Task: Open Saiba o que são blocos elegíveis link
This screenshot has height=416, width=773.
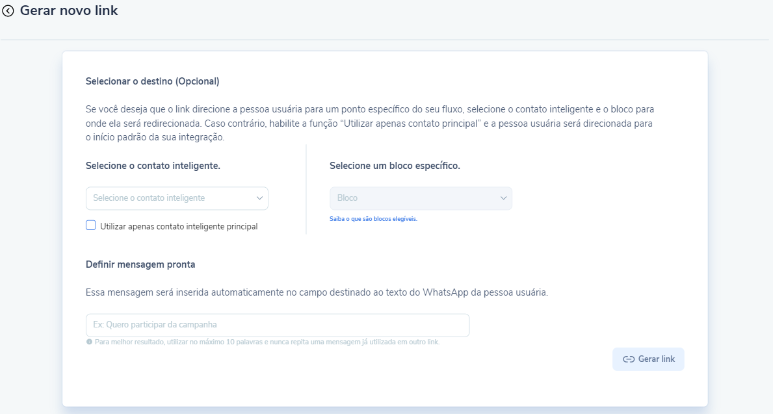Action: pyautogui.click(x=373, y=219)
